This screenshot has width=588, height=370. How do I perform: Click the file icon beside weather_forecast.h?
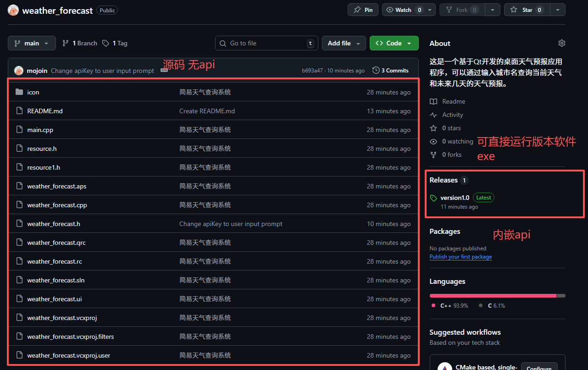(19, 224)
